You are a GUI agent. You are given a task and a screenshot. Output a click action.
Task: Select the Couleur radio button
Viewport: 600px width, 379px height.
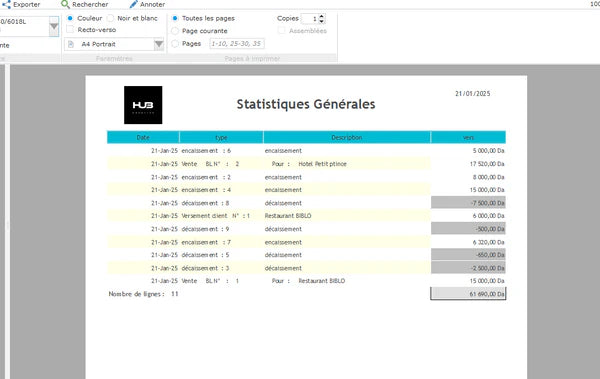[70, 18]
